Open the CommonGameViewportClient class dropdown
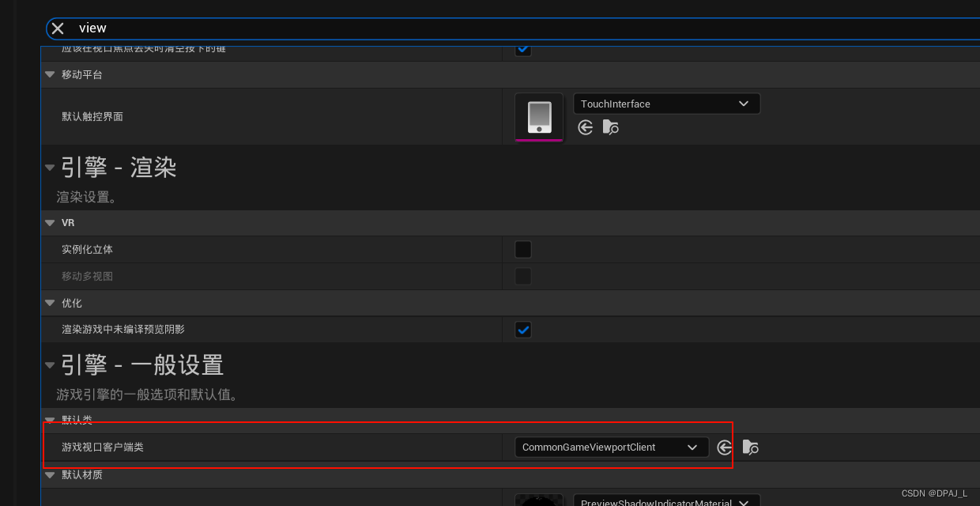 tap(610, 447)
